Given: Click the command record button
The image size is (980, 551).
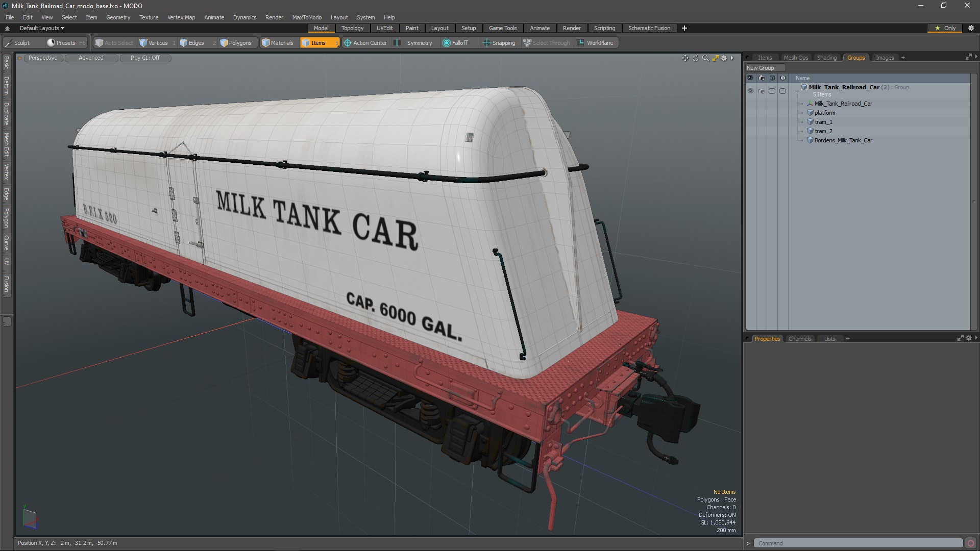Looking at the screenshot, I should pyautogui.click(x=971, y=543).
